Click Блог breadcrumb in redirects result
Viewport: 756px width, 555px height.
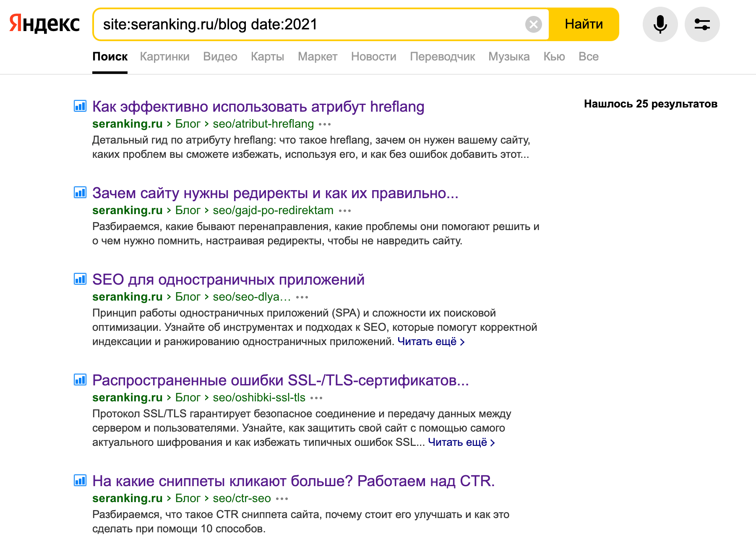tap(188, 210)
